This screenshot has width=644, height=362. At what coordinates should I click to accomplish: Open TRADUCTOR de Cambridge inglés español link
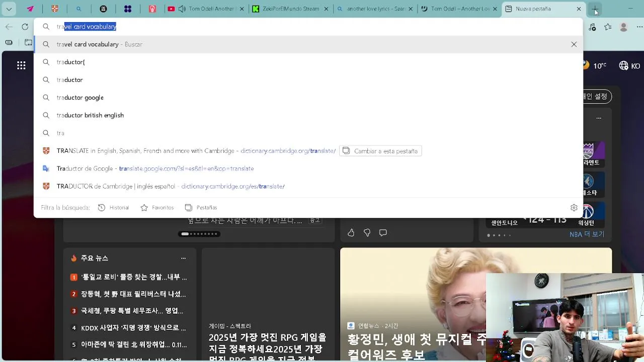click(308, 186)
